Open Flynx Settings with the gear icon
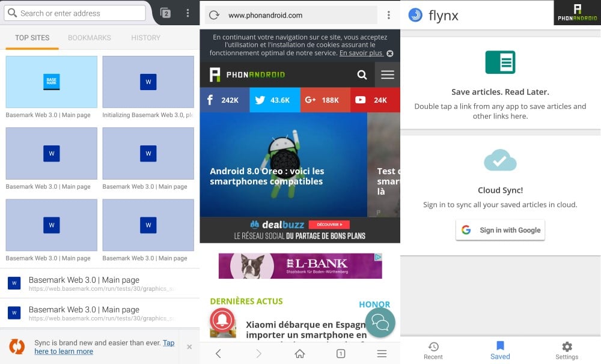 (567, 346)
